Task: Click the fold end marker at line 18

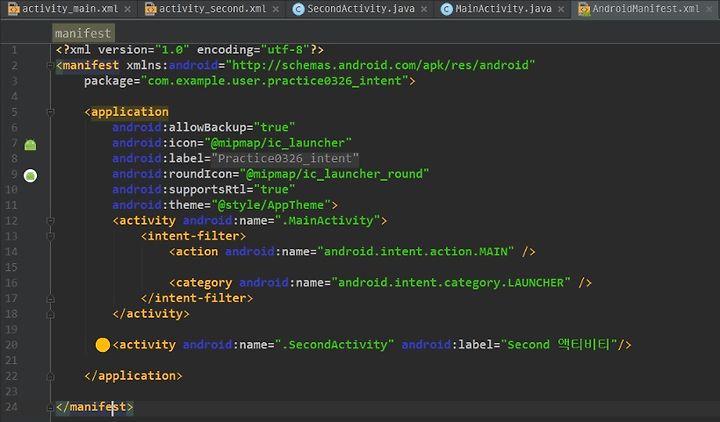Action: click(x=51, y=315)
